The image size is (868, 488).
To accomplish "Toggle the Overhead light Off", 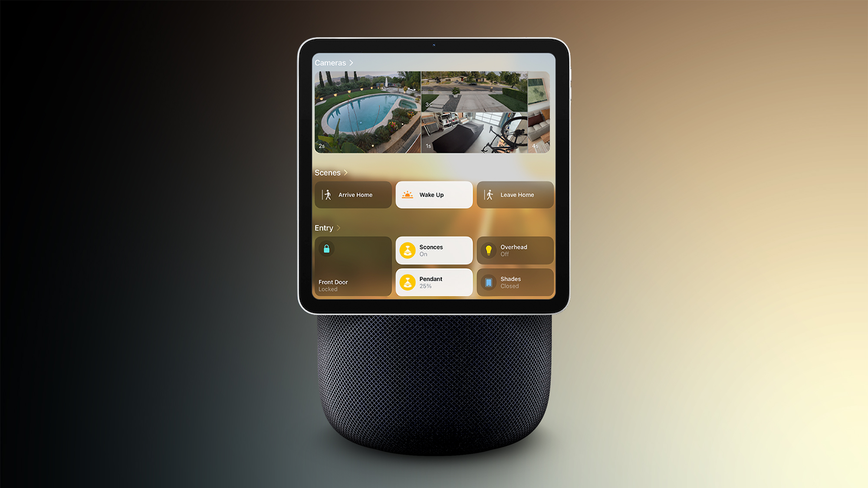I will [x=514, y=250].
